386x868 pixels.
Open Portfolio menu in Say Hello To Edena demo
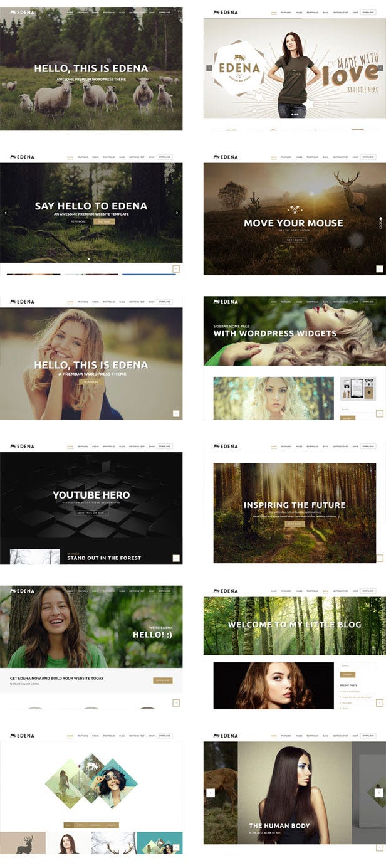(x=109, y=157)
